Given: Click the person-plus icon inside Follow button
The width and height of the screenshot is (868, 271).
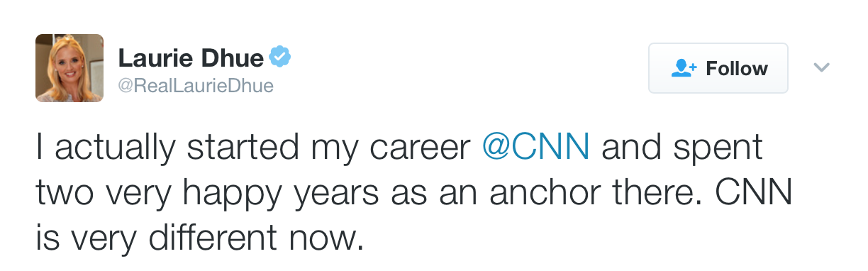Looking at the screenshot, I should pyautogui.click(x=684, y=68).
